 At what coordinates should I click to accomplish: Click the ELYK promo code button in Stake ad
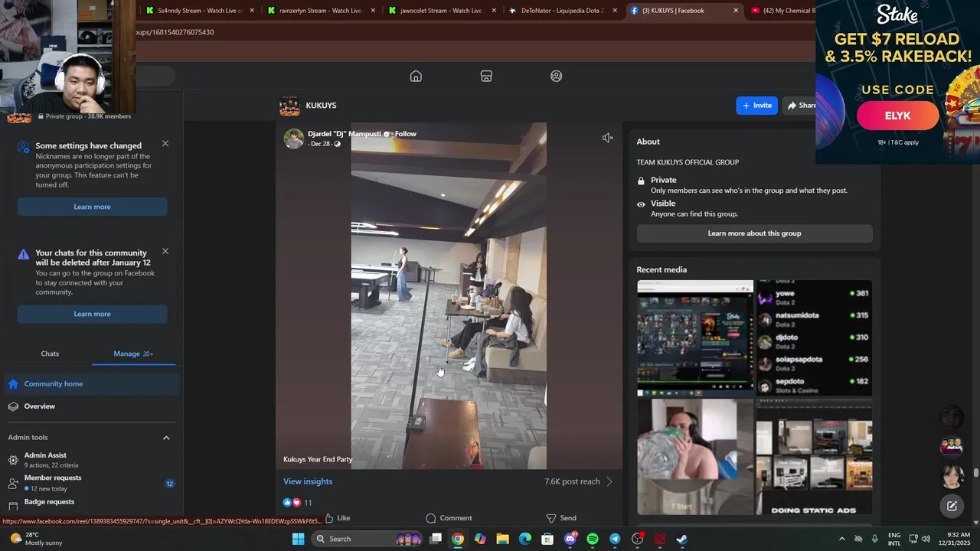(897, 116)
